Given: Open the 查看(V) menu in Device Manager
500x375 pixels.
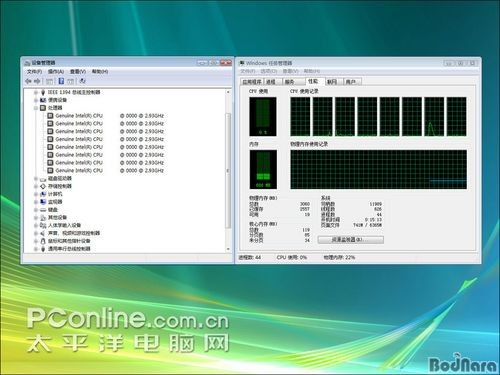Looking at the screenshot, I should pyautogui.click(x=78, y=71).
